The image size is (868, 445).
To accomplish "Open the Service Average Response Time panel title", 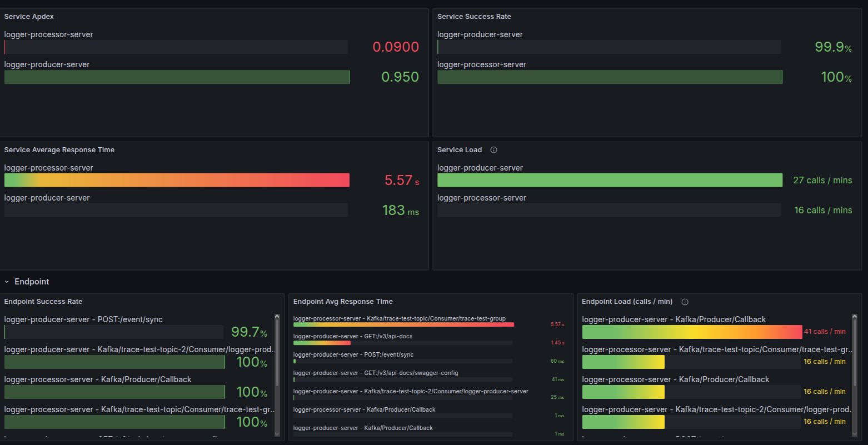I will pyautogui.click(x=59, y=150).
